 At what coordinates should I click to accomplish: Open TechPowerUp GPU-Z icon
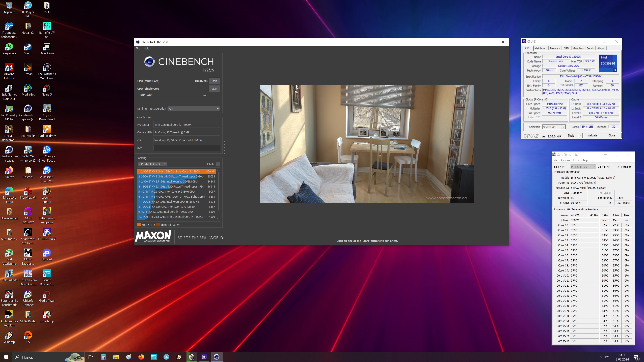click(9, 109)
